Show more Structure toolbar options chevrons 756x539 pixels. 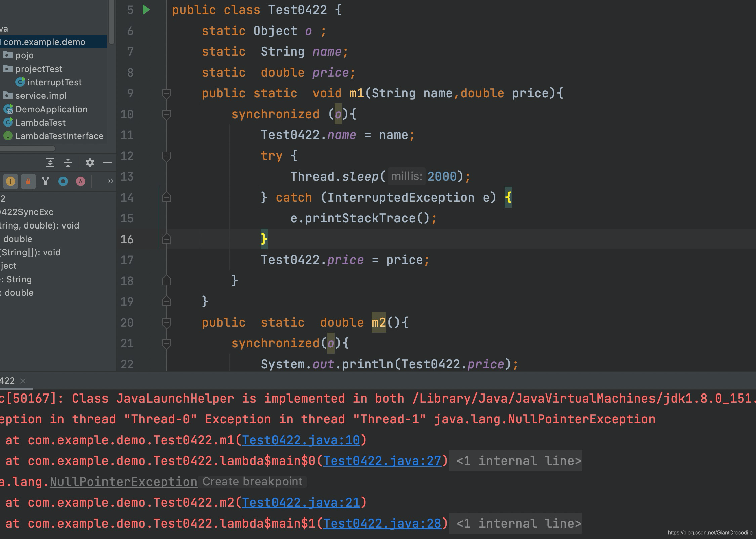(x=110, y=181)
